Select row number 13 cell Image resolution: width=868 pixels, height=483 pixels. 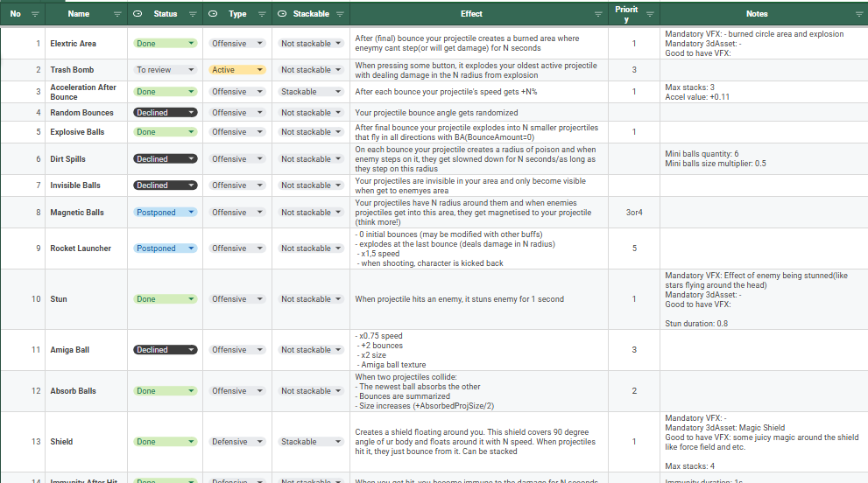coord(23,442)
